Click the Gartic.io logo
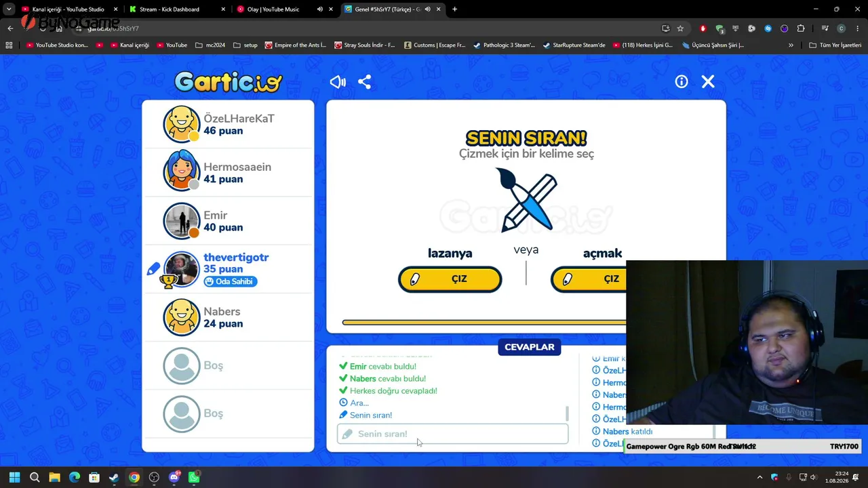The image size is (868, 488). 228,82
